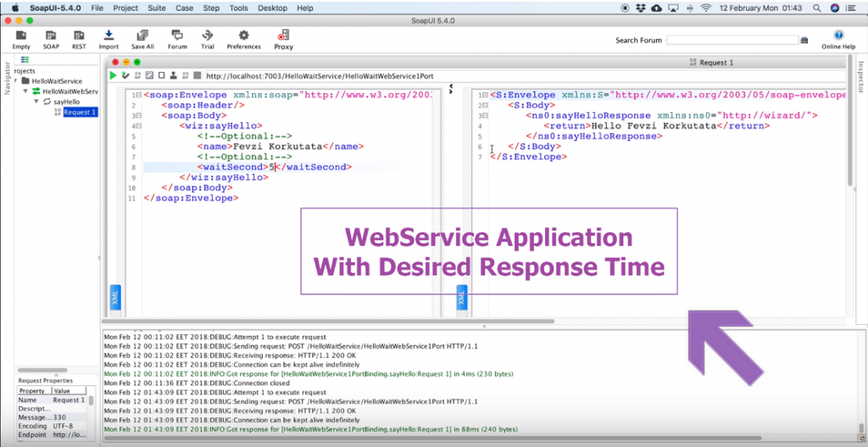
Task: Collapse HelloWaitWebService binding tree node
Action: coord(25,92)
